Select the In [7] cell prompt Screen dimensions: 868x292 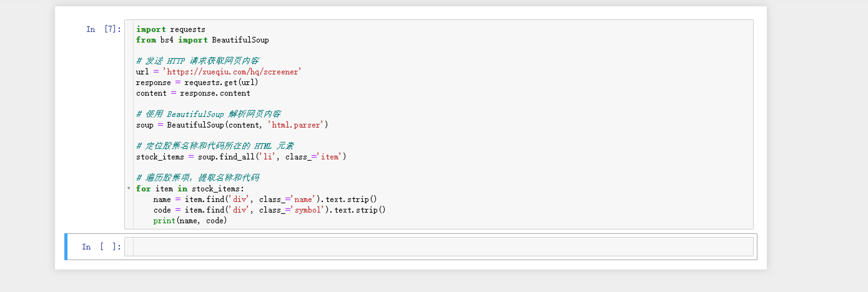tap(103, 29)
